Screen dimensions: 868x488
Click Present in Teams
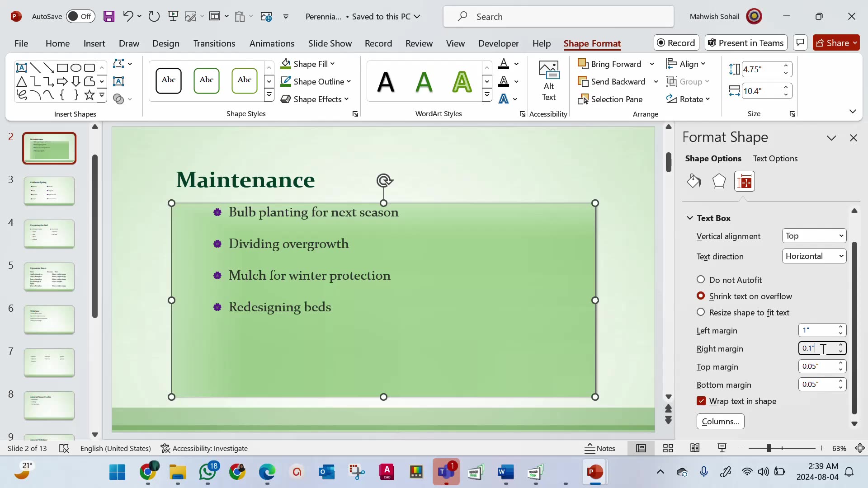tap(745, 42)
